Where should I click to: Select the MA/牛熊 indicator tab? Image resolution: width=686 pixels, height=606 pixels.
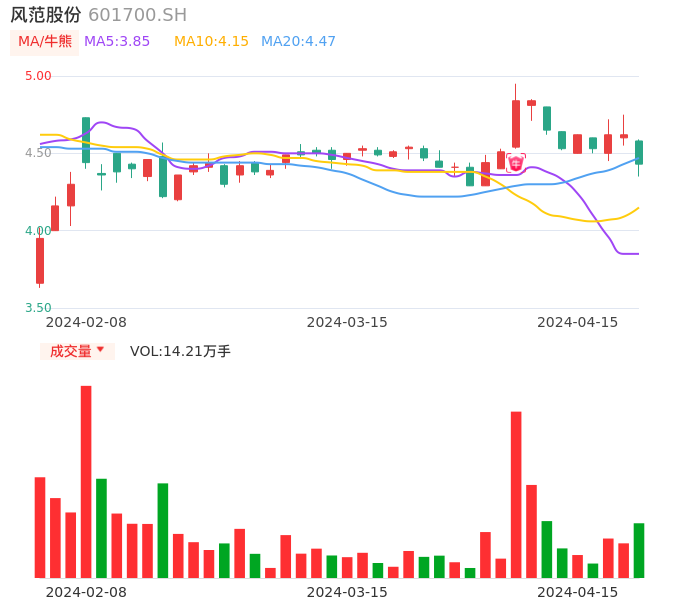coord(45,42)
